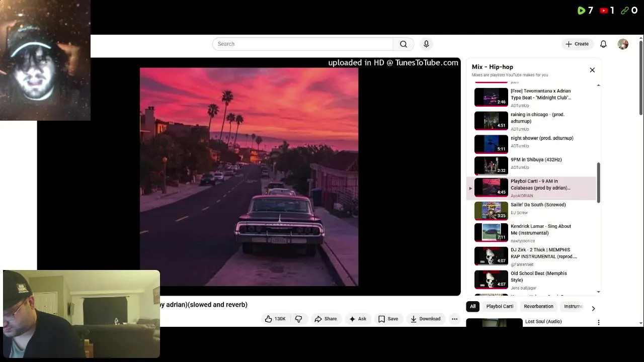Like the video with 130K likes

click(x=275, y=319)
